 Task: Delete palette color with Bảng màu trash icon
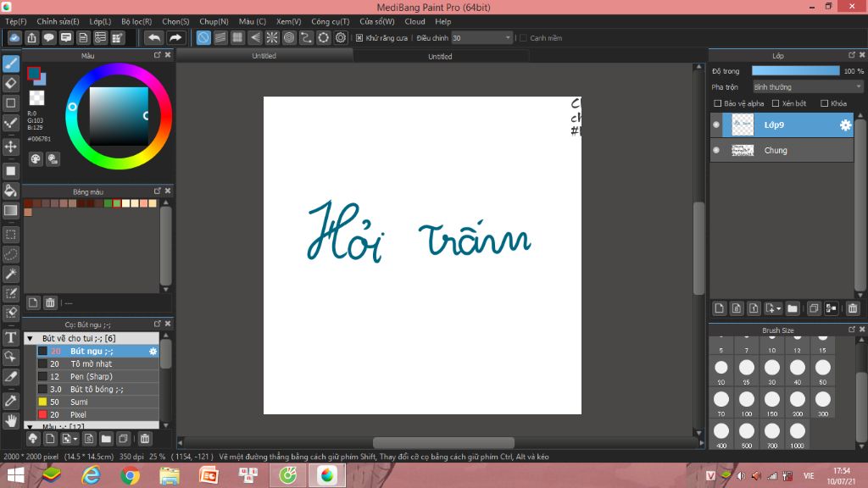pos(50,302)
